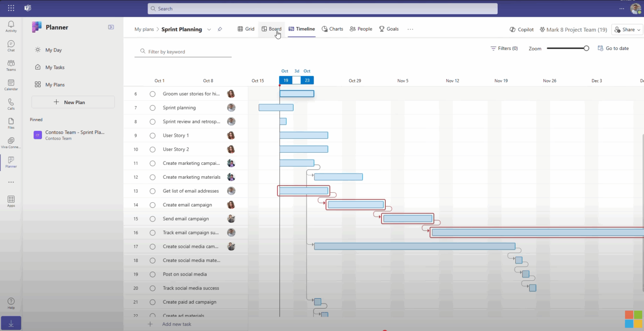
Task: Click the New Plan button
Action: click(x=73, y=102)
